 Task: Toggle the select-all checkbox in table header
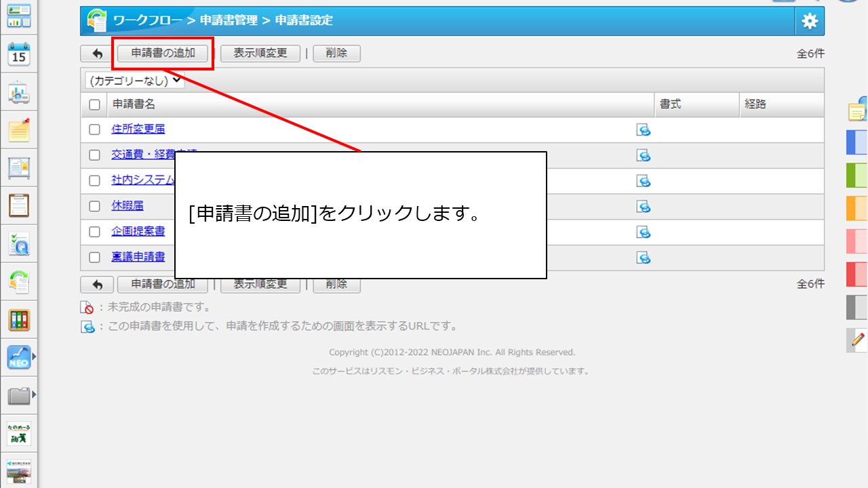[95, 104]
